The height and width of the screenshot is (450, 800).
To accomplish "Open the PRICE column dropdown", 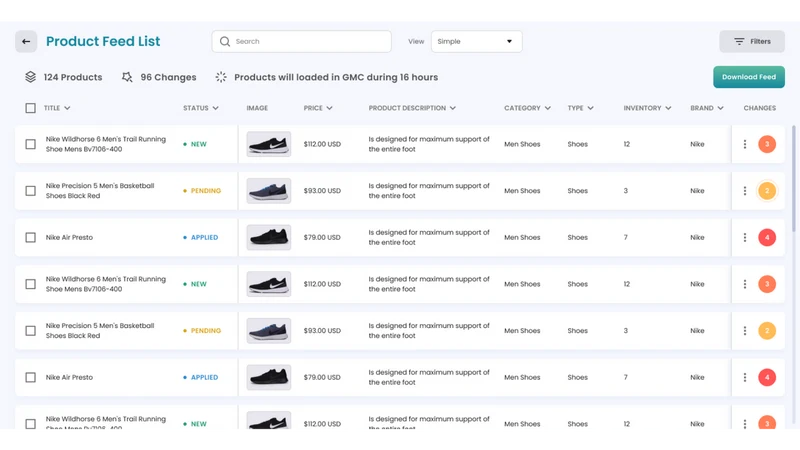I will 318,108.
